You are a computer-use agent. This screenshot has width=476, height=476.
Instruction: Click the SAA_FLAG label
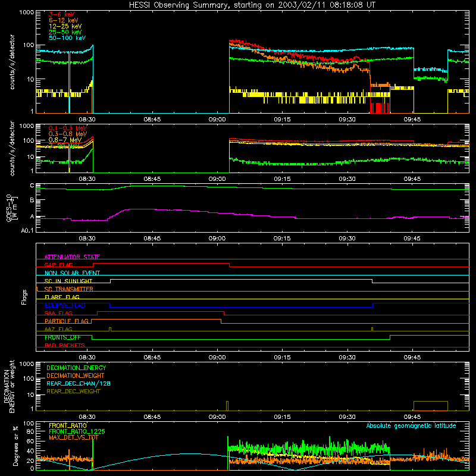[x=58, y=313]
